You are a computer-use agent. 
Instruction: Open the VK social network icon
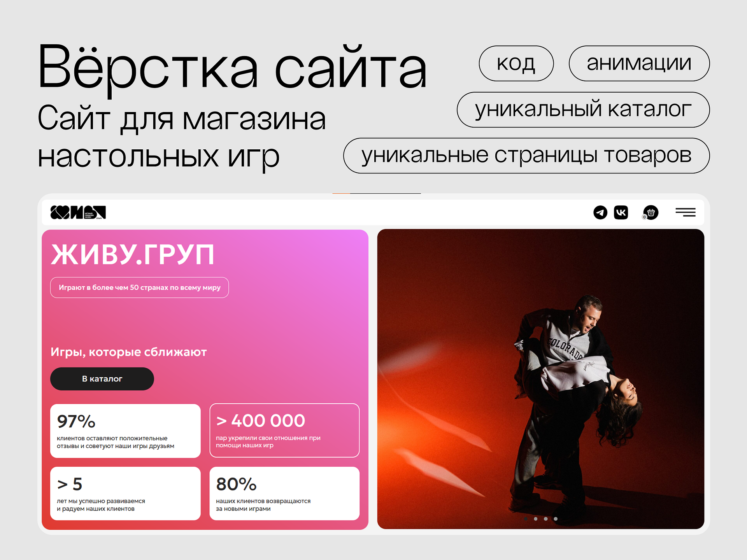pos(621,212)
